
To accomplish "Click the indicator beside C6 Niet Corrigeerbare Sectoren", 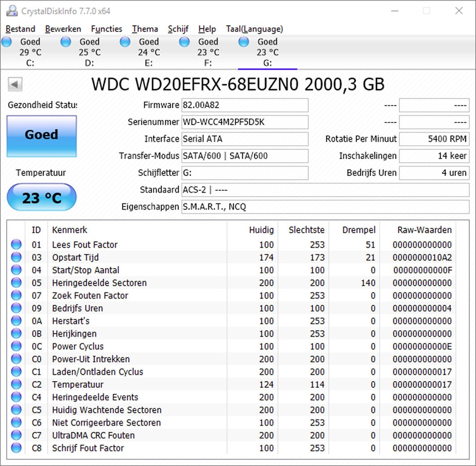I will pos(16,422).
